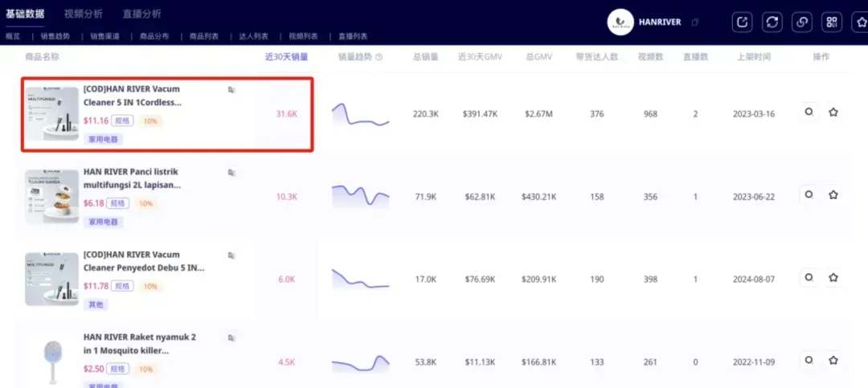This screenshot has height=388, width=868.
Task: Star the Raket nyamuk Mosquito killer row
Action: tap(833, 361)
